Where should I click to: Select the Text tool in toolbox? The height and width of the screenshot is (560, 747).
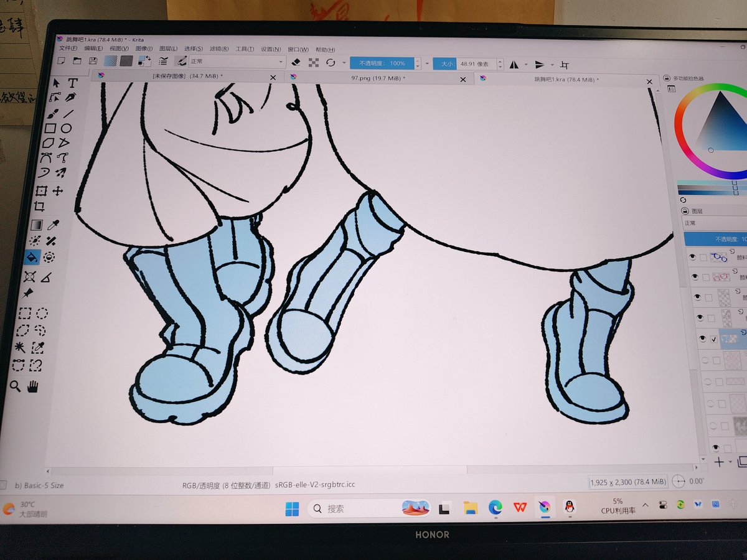(x=73, y=83)
